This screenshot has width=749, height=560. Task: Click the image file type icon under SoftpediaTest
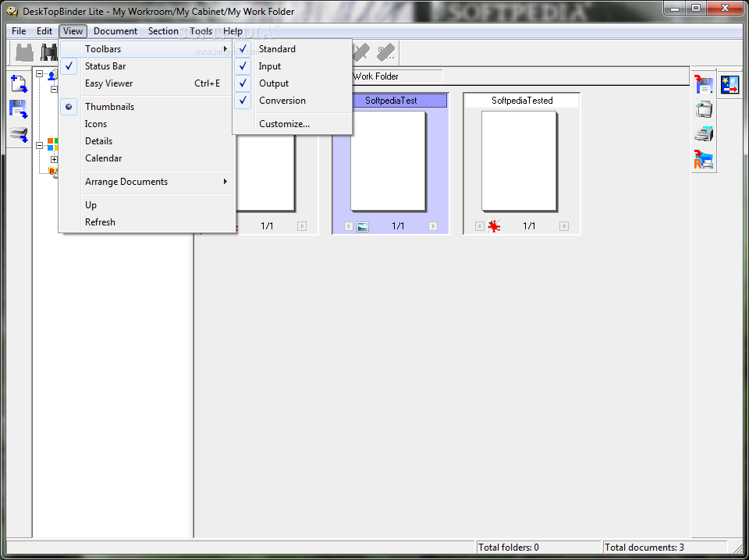(363, 226)
